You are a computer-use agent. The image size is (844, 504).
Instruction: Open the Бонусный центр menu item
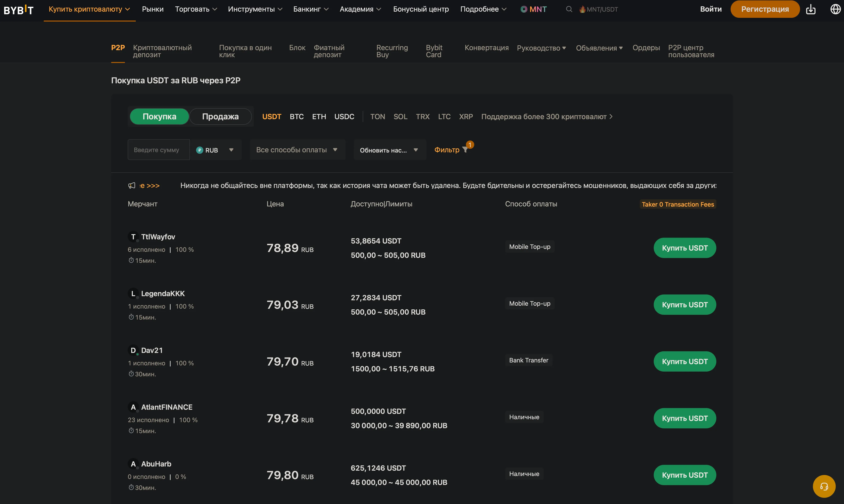421,9
